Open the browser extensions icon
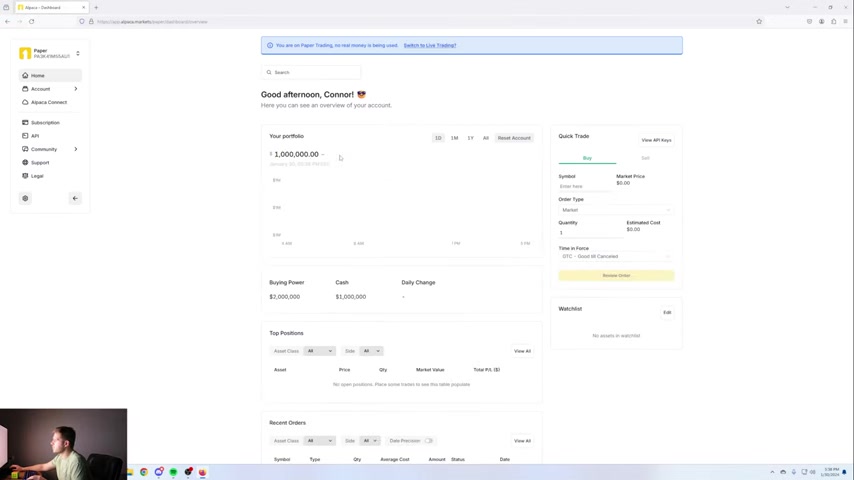The height and width of the screenshot is (480, 854). pos(833,22)
